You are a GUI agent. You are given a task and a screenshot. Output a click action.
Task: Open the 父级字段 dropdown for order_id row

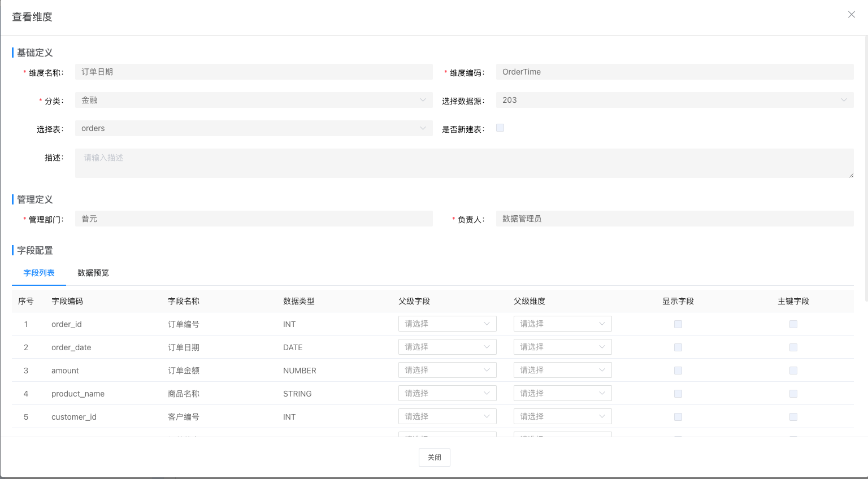[447, 324]
